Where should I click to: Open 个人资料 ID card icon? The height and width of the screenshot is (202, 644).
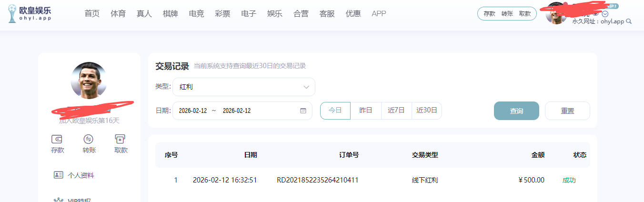click(59, 175)
